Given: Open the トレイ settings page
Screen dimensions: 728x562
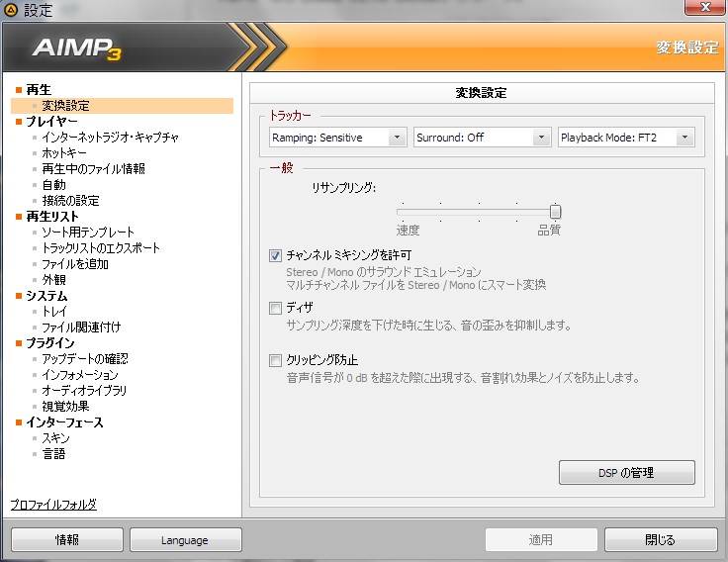Looking at the screenshot, I should pos(54,312).
